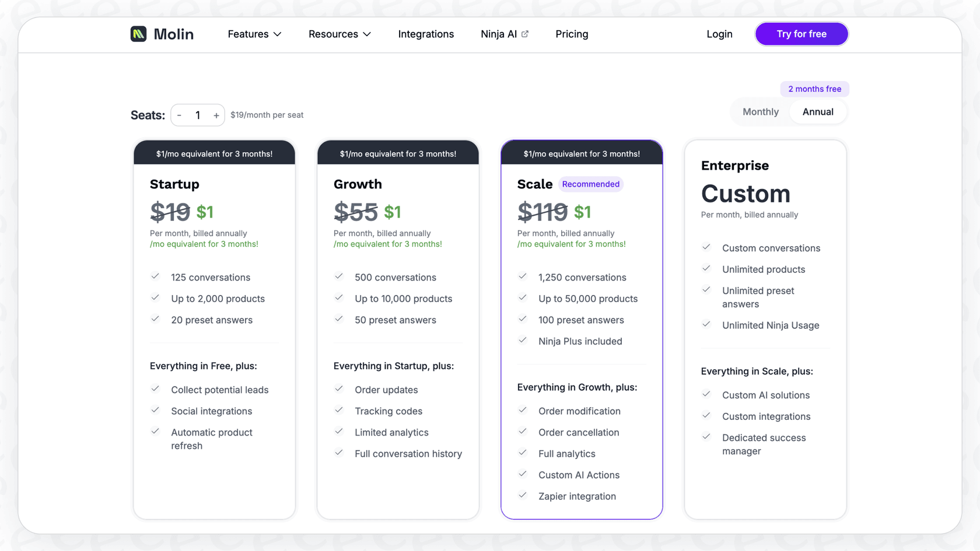
Task: Decrease seats using the minus stepper
Action: [180, 115]
